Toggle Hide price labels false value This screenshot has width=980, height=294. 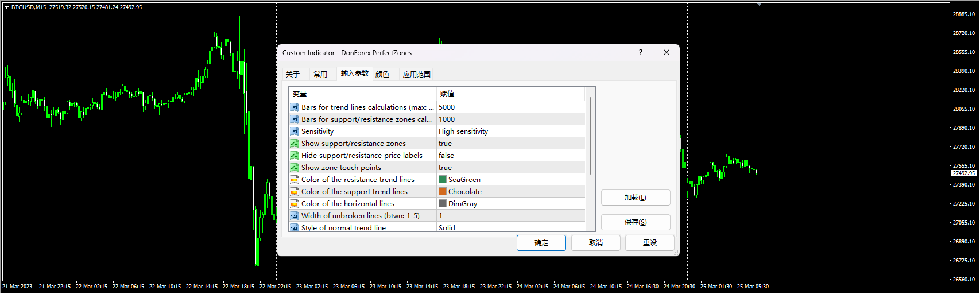[510, 156]
